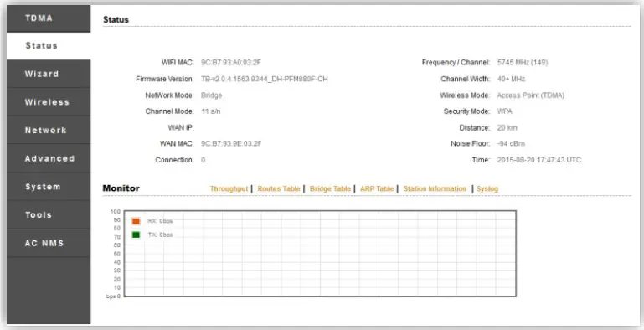Click the time value 2015-08-20 17:47:43 UTC

coord(538,160)
